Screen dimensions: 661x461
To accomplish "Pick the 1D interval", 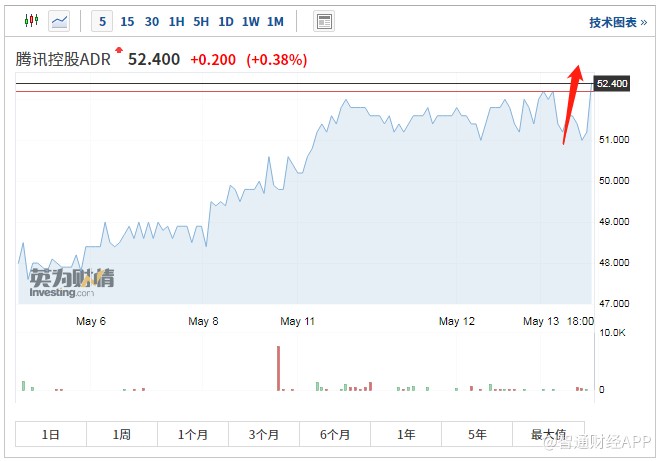I will click(226, 21).
